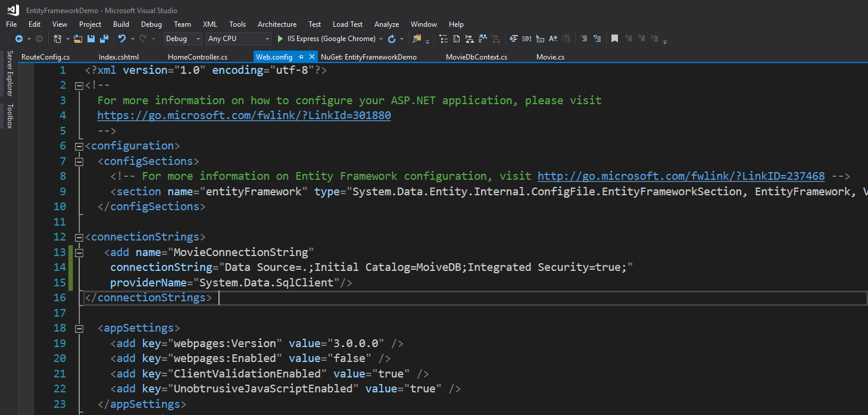The width and height of the screenshot is (868, 415).
Task: Redo the last undone edit
Action: tap(141, 38)
